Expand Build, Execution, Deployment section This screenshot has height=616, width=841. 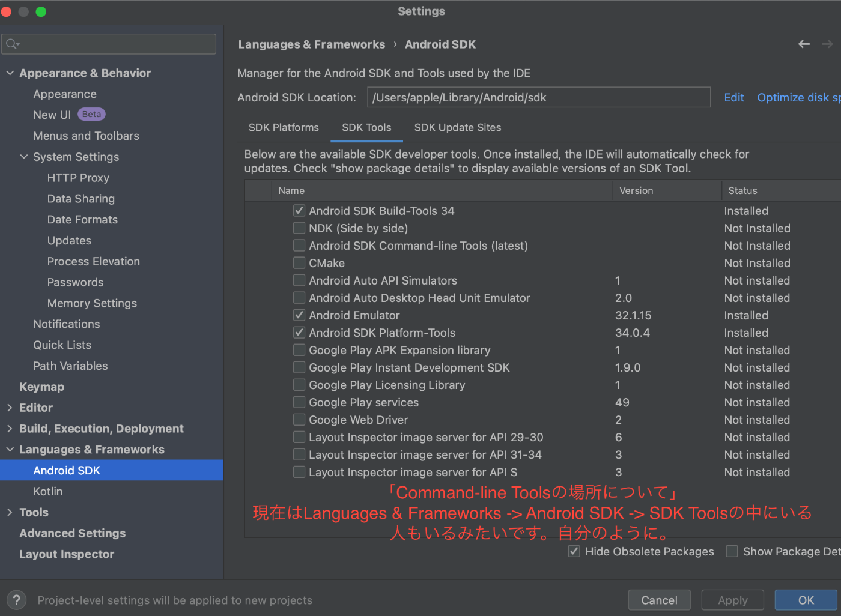pos(10,429)
